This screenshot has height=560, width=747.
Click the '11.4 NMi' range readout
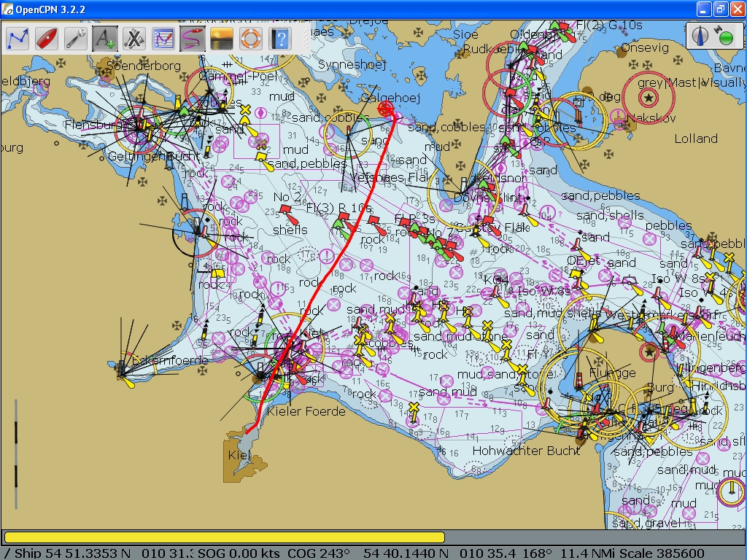[589, 553]
